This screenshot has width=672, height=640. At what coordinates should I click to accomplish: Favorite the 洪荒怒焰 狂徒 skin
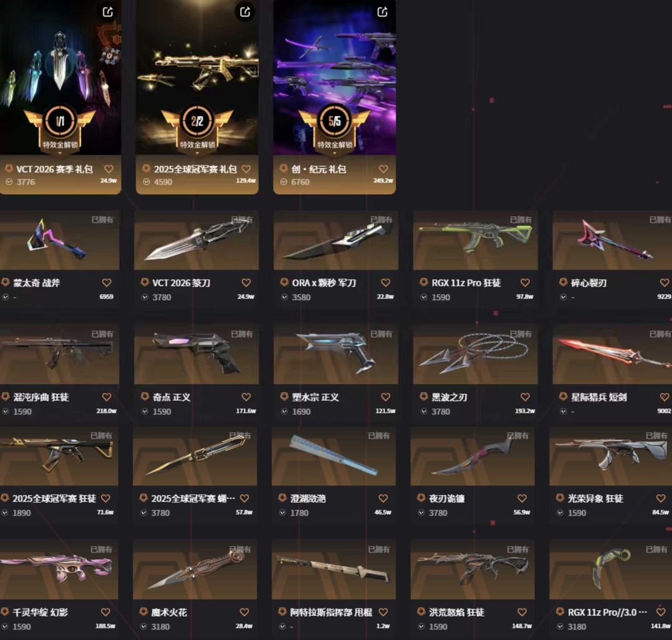tap(522, 612)
